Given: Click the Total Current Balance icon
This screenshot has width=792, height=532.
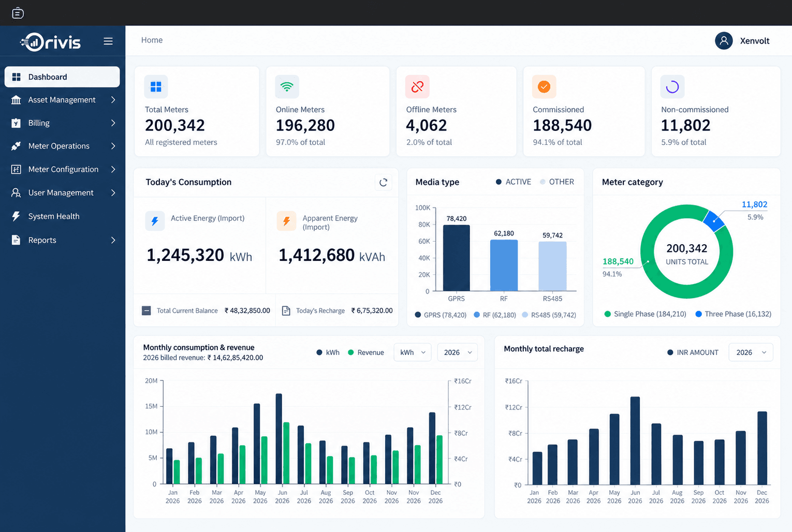Looking at the screenshot, I should [146, 311].
